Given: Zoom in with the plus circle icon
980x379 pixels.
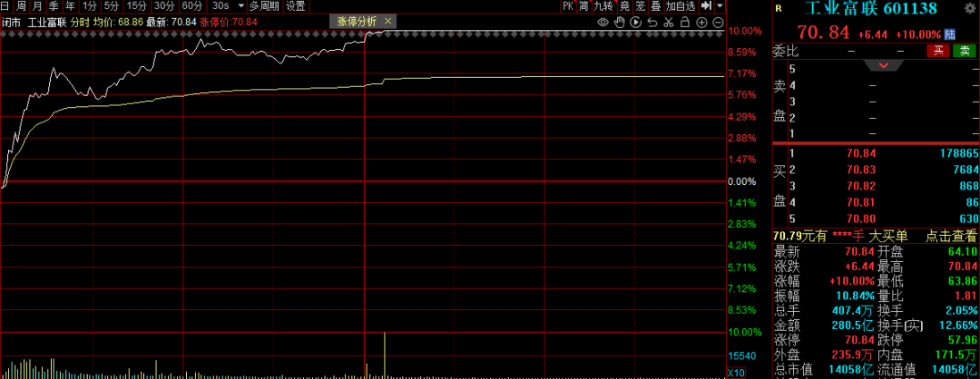Looking at the screenshot, I should tap(701, 23).
